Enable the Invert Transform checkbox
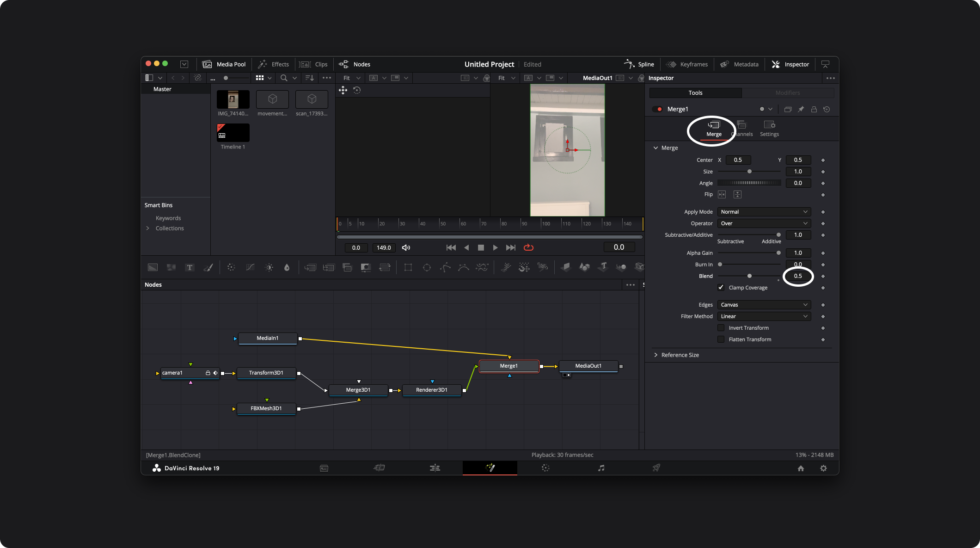Viewport: 980px width, 548px height. point(721,327)
